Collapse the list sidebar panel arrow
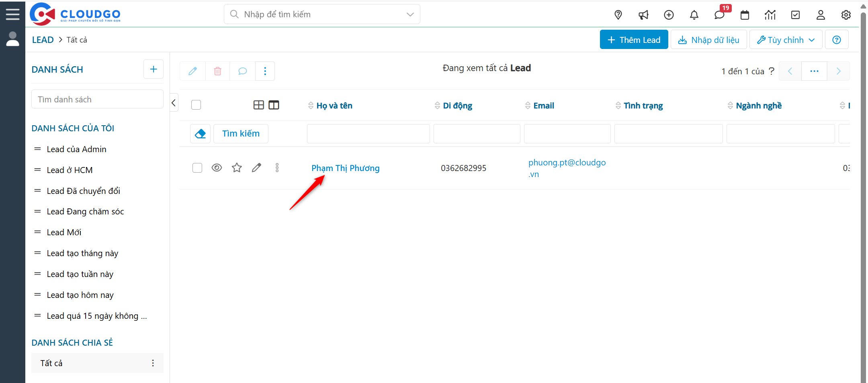Screen dimensions: 868x383 [x=174, y=103]
